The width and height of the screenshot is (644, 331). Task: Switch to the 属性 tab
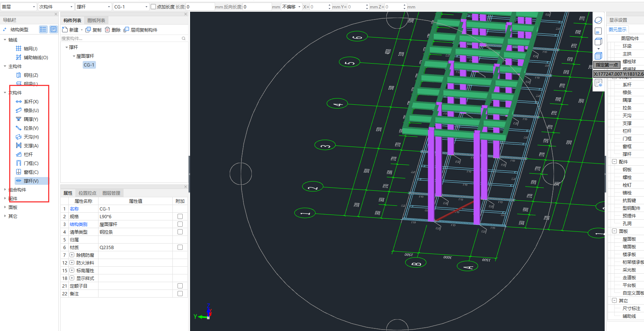tap(68, 193)
